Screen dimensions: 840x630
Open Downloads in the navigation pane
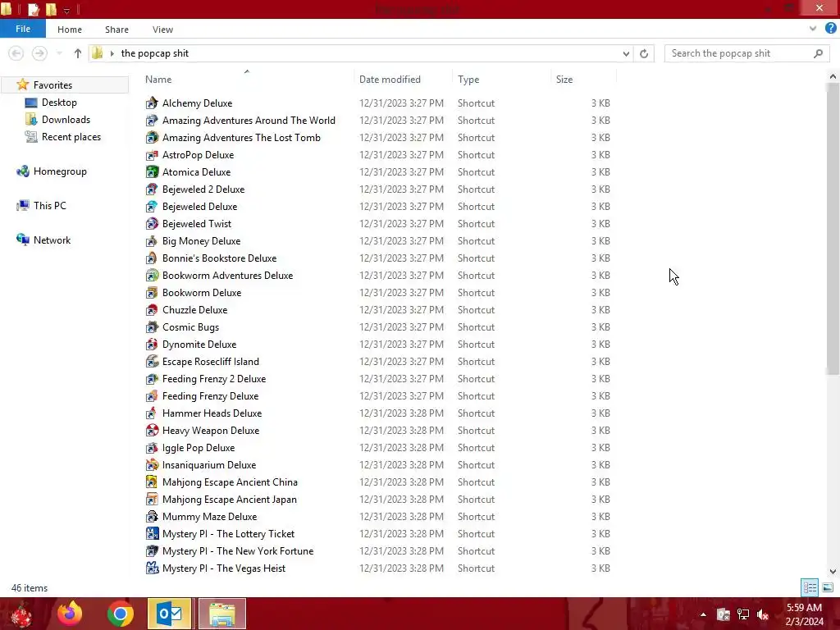click(66, 120)
